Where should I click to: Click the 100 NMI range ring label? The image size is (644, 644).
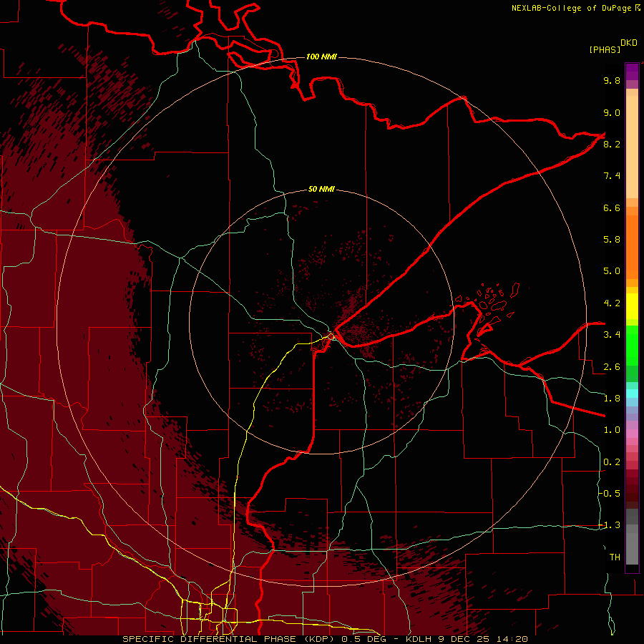pyautogui.click(x=321, y=57)
